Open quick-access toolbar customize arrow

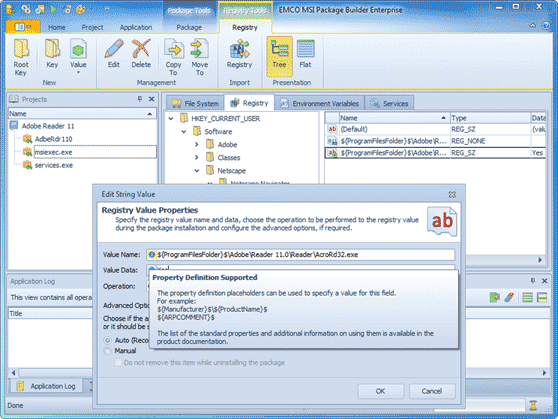(x=107, y=10)
